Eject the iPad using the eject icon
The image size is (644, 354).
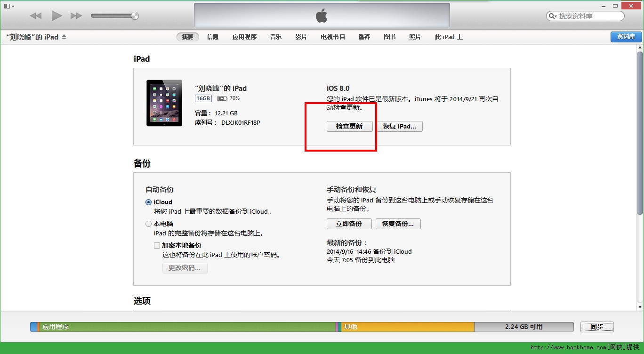pyautogui.click(x=64, y=37)
